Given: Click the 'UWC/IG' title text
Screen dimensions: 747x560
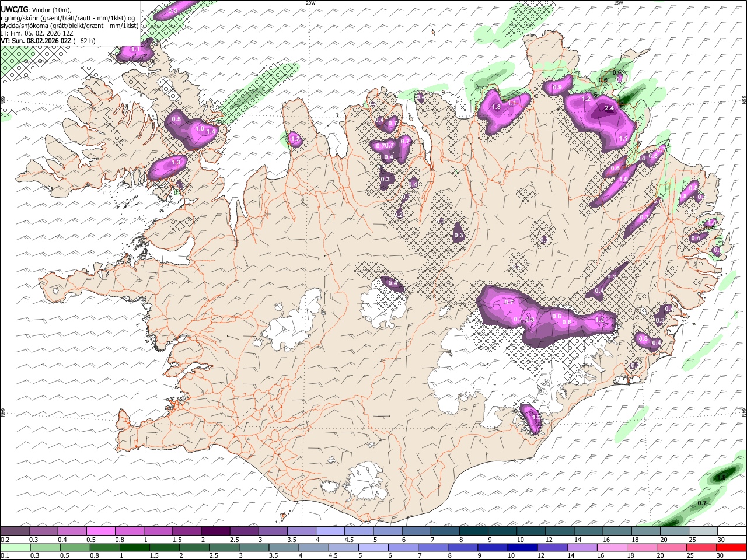Looking at the screenshot, I should click(x=15, y=9).
